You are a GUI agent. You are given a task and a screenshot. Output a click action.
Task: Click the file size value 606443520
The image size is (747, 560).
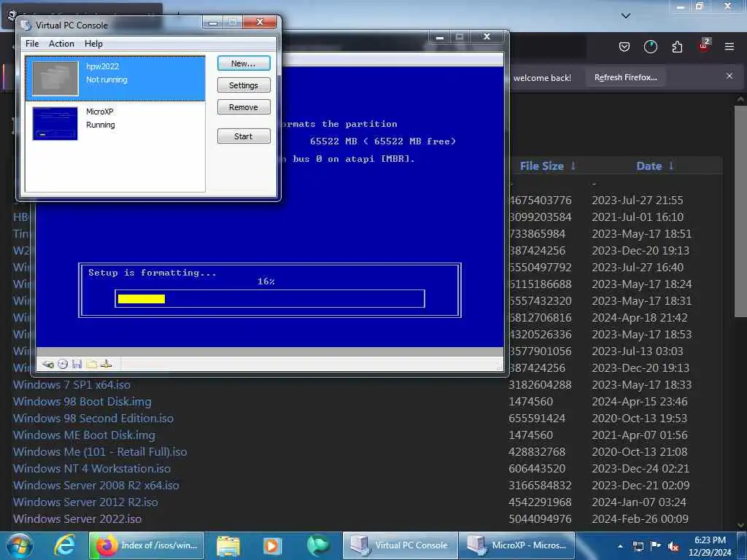pos(537,469)
